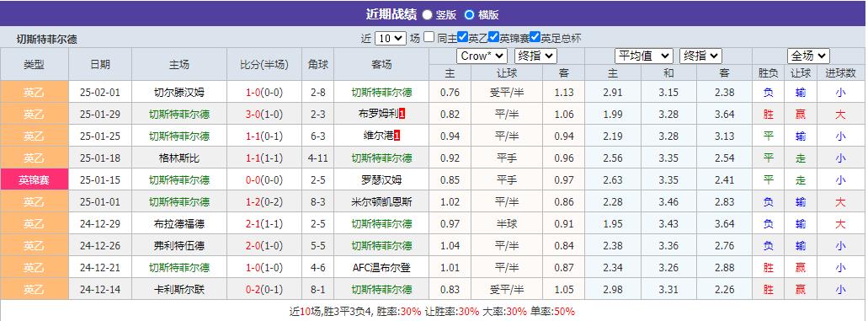Uncheck the 英足总杯 filter checkbox
The width and height of the screenshot is (868, 321).
tap(535, 37)
